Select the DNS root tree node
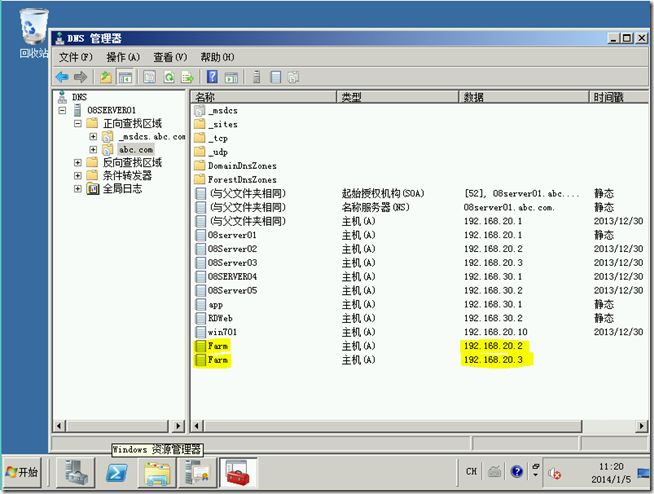This screenshot has height=494, width=654. 79,97
